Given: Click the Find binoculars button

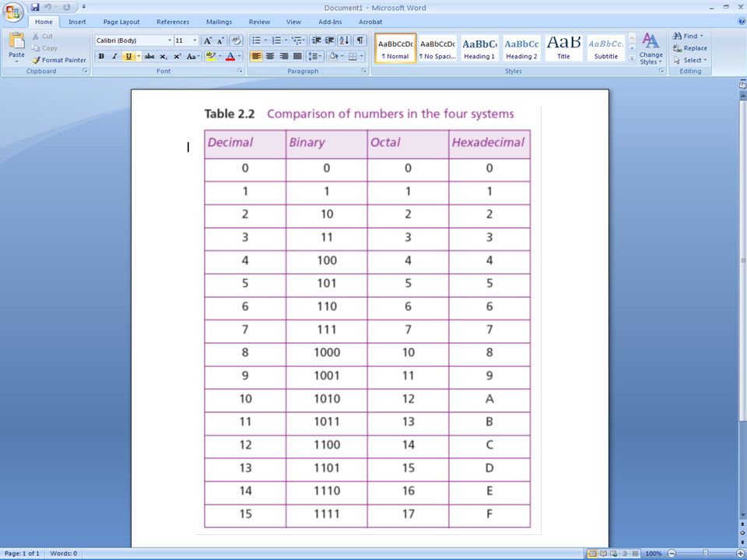Looking at the screenshot, I should pos(689,36).
